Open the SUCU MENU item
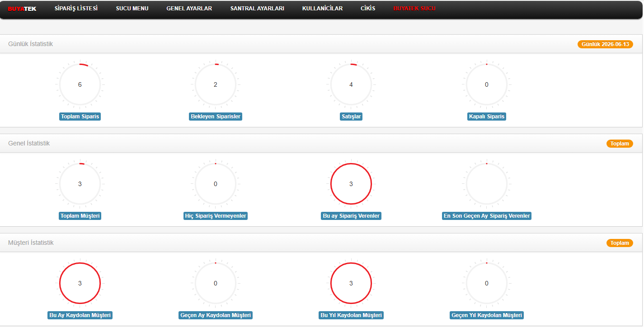This screenshot has height=327, width=644. point(132,8)
